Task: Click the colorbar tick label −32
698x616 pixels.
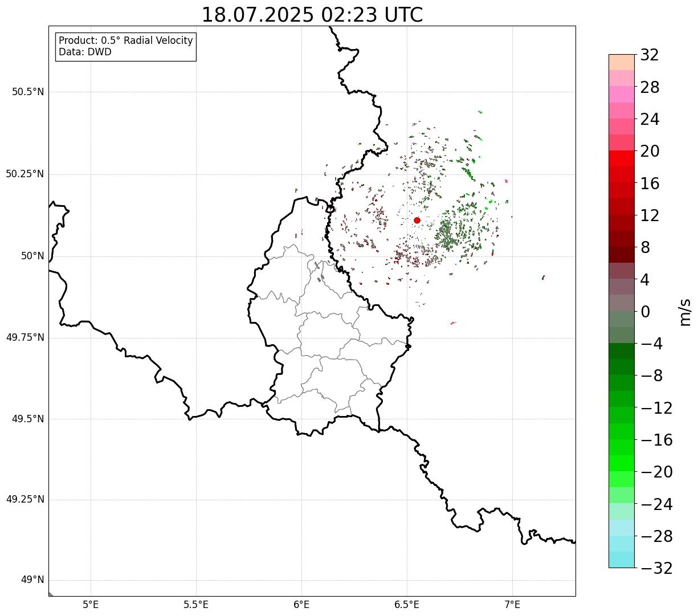Action: click(656, 568)
